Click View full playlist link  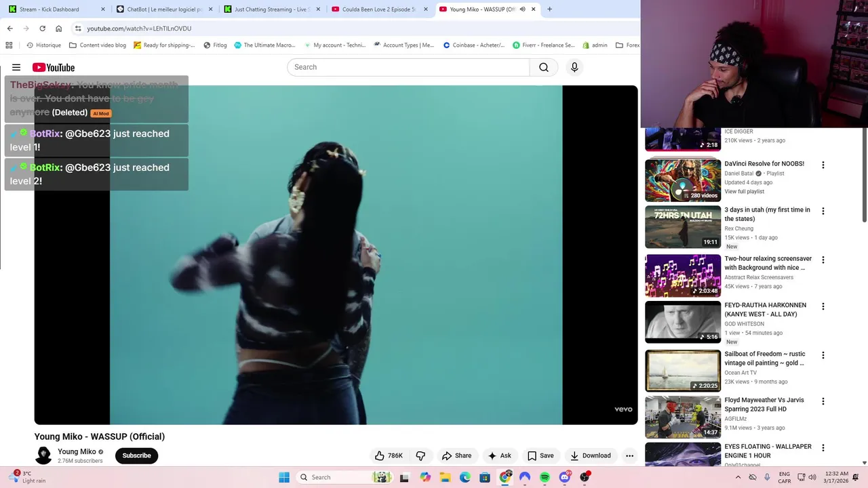point(744,192)
